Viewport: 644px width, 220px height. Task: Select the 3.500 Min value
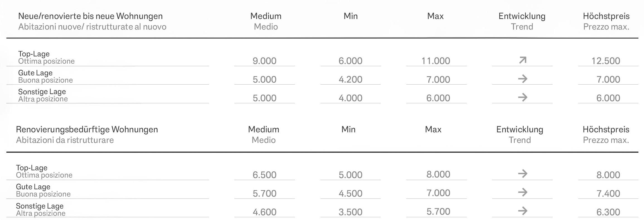[351, 212]
